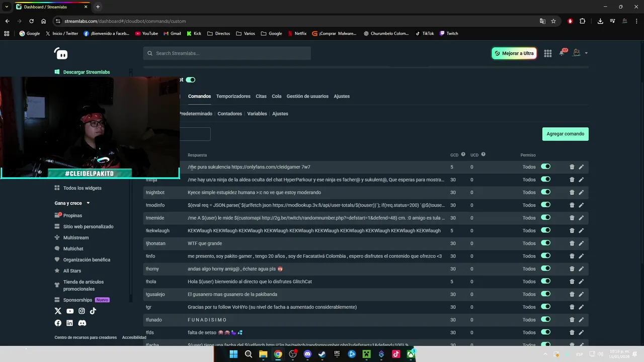Open File Explorer from the taskbar
The height and width of the screenshot is (362, 644).
pos(263,354)
